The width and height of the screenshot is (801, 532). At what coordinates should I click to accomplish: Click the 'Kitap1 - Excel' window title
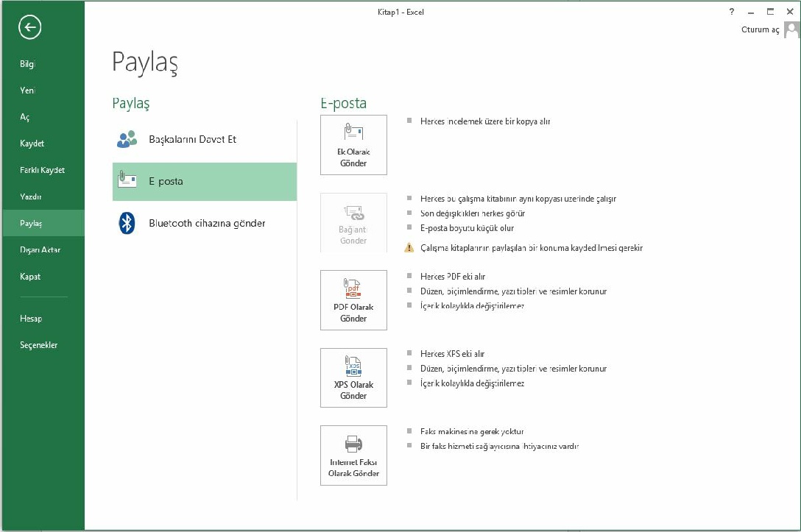click(401, 12)
